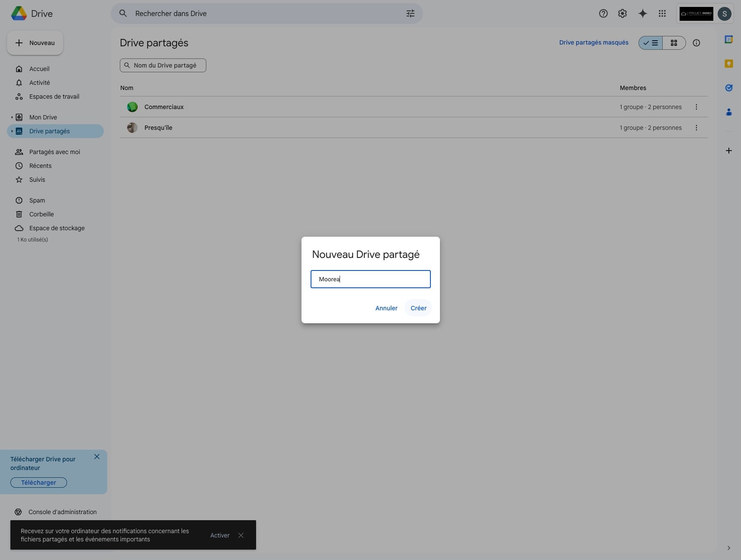Go to Corbeille in sidebar
Viewport: 741px width, 560px height.
coord(42,214)
